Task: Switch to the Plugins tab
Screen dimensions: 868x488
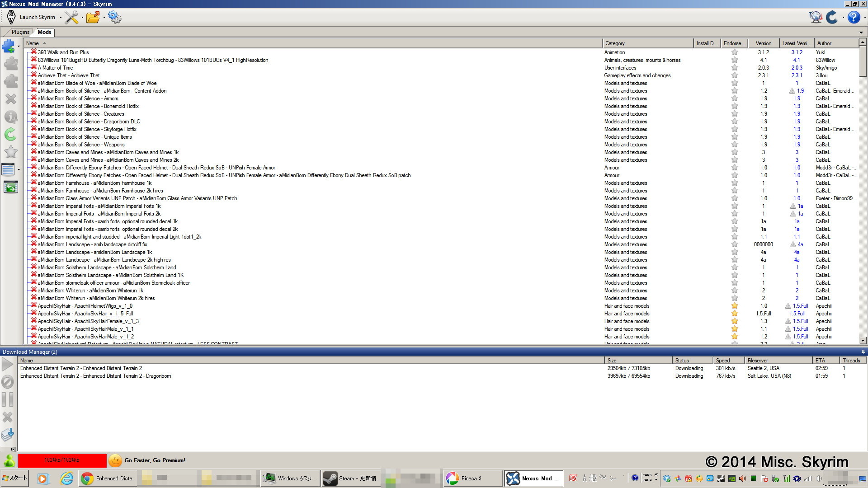Action: 20,32
